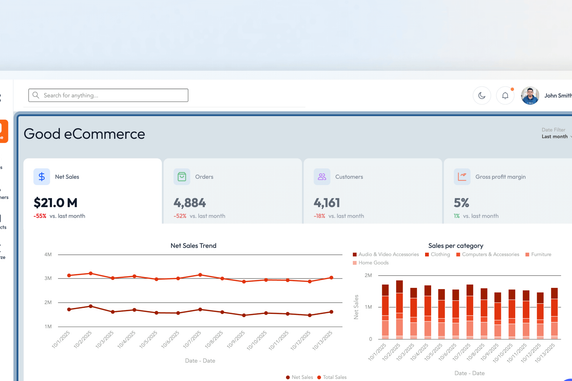Select the Gross profit margin card

coord(508,191)
